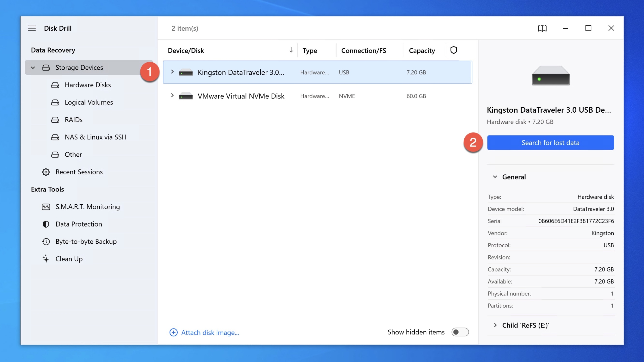Toggle the Show hidden items switch
Image resolution: width=644 pixels, height=362 pixels.
[460, 332]
